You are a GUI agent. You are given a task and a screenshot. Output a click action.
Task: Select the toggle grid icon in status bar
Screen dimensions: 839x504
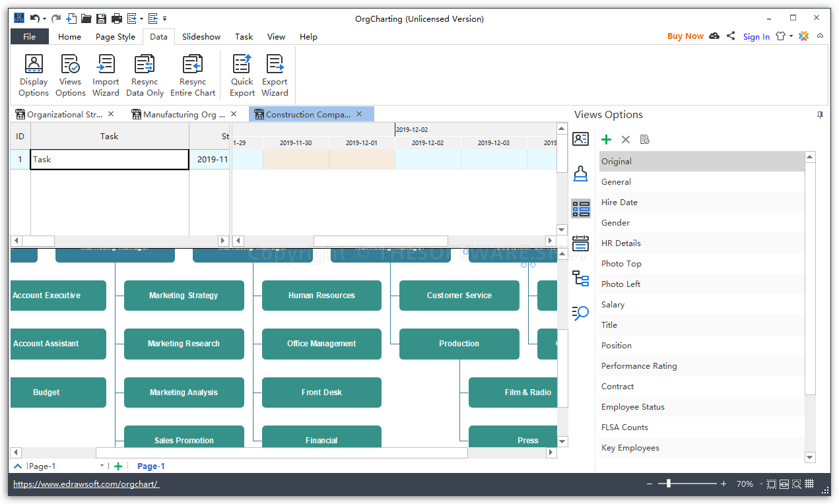coord(809,484)
